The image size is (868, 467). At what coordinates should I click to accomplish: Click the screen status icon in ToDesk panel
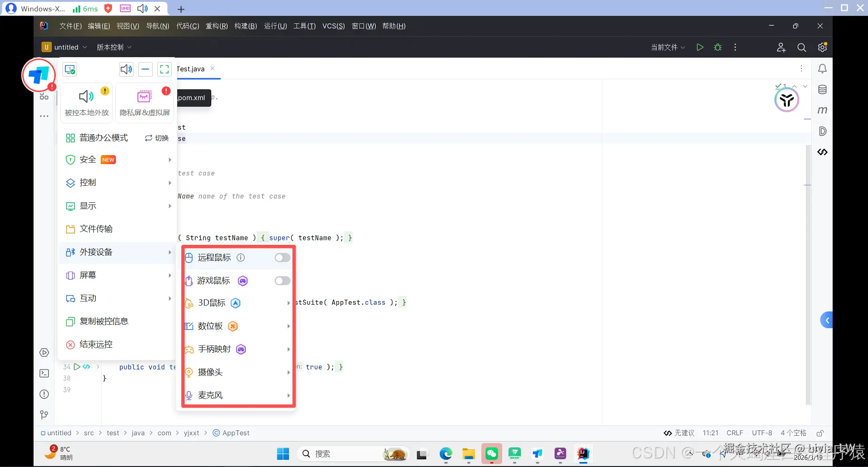click(x=70, y=69)
